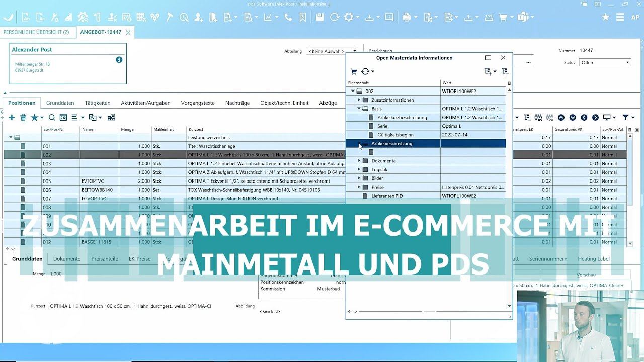Click the circled left-arrow icon in positions toolbar

point(584,117)
